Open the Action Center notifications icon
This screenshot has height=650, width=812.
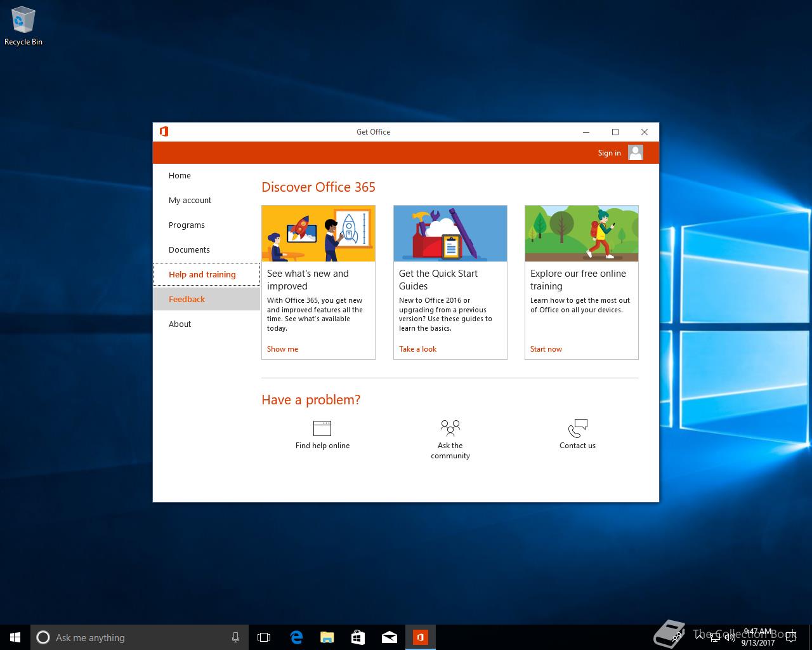(790, 637)
